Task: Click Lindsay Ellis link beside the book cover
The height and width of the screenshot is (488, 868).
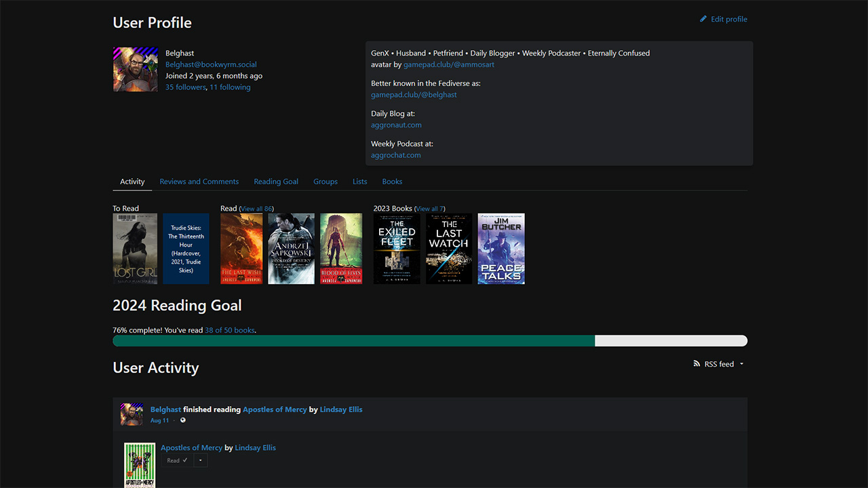Action: (x=255, y=447)
